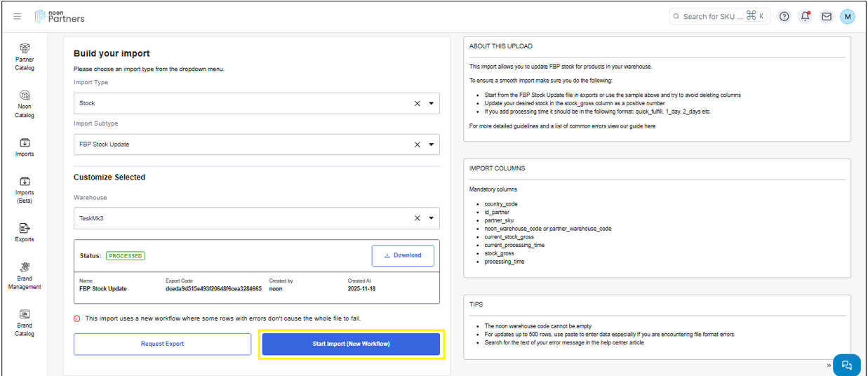
Task: Open the help question mark icon
Action: click(x=784, y=16)
